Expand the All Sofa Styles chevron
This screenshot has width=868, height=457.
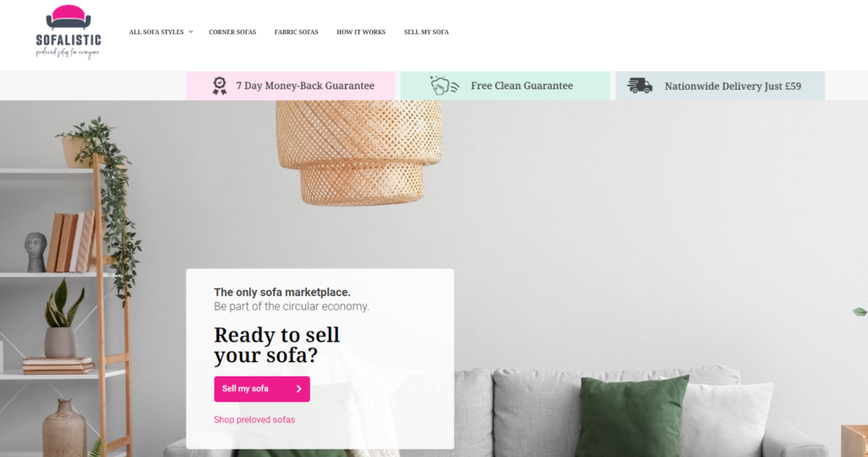pos(191,32)
